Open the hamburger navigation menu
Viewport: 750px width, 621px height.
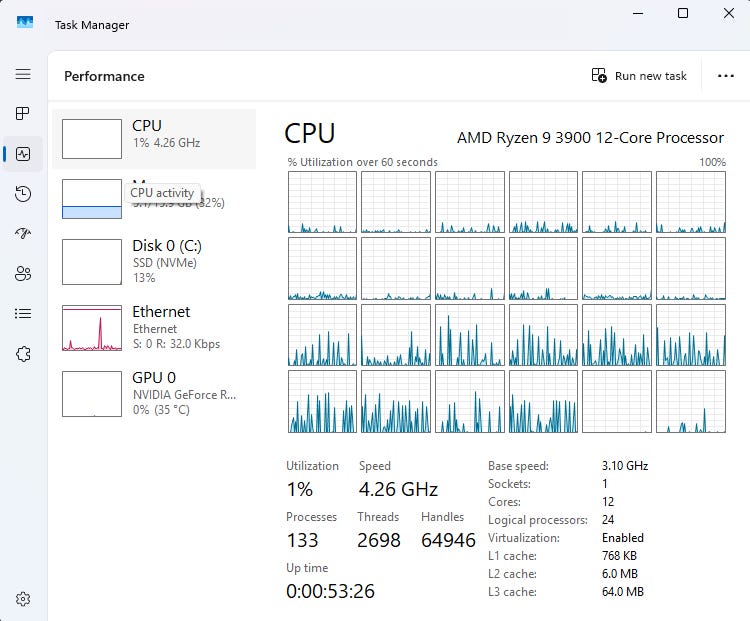[x=23, y=74]
